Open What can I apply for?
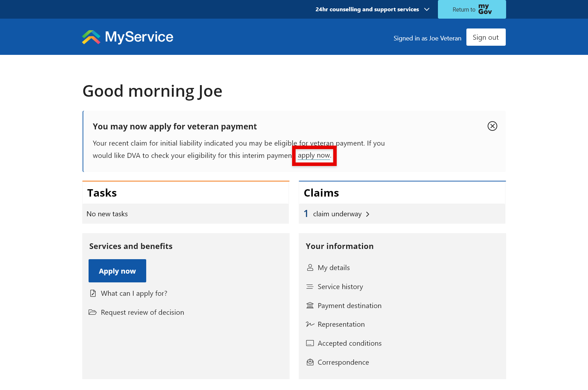Viewport: 588px width, 390px height. coord(134,293)
